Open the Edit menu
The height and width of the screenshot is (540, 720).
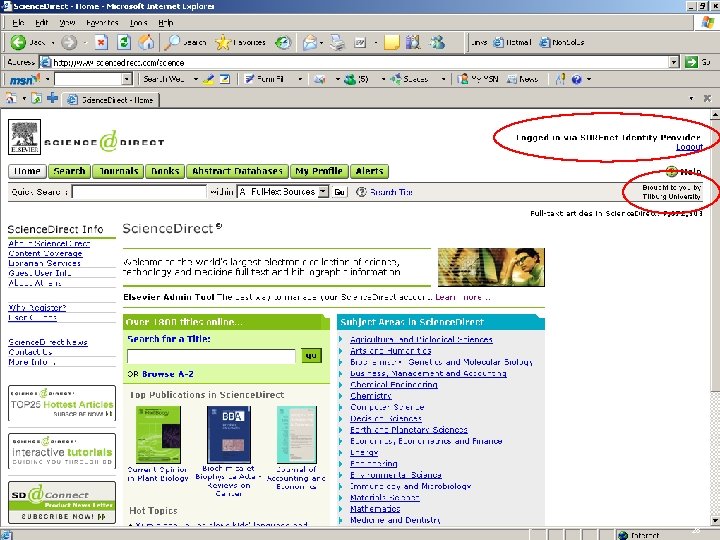(41, 22)
